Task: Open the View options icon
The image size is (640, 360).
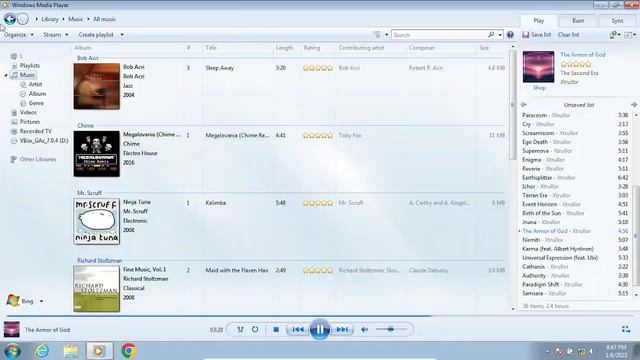Action: [x=377, y=35]
